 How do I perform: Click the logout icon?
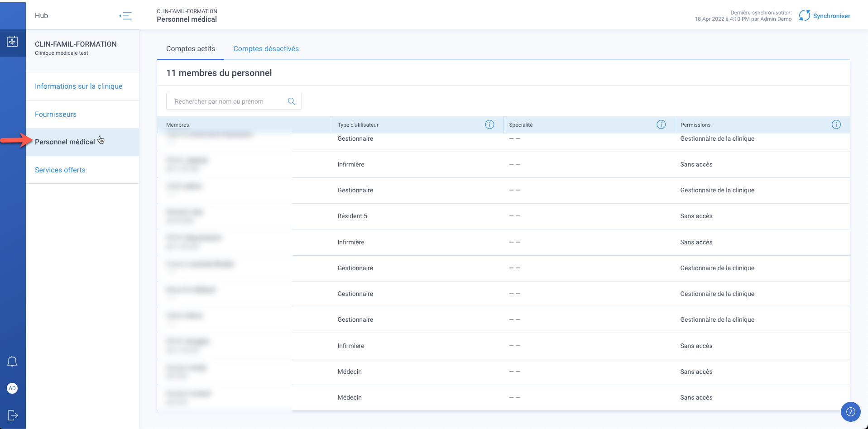click(13, 415)
